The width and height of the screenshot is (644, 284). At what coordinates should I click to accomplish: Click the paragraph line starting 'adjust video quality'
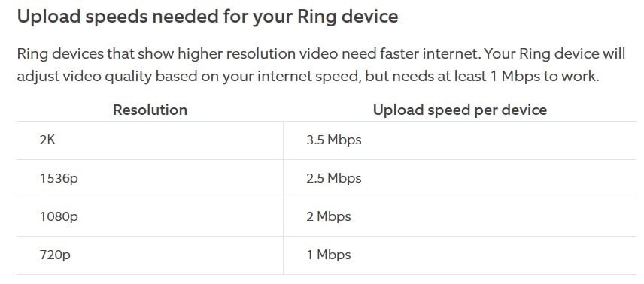308,77
